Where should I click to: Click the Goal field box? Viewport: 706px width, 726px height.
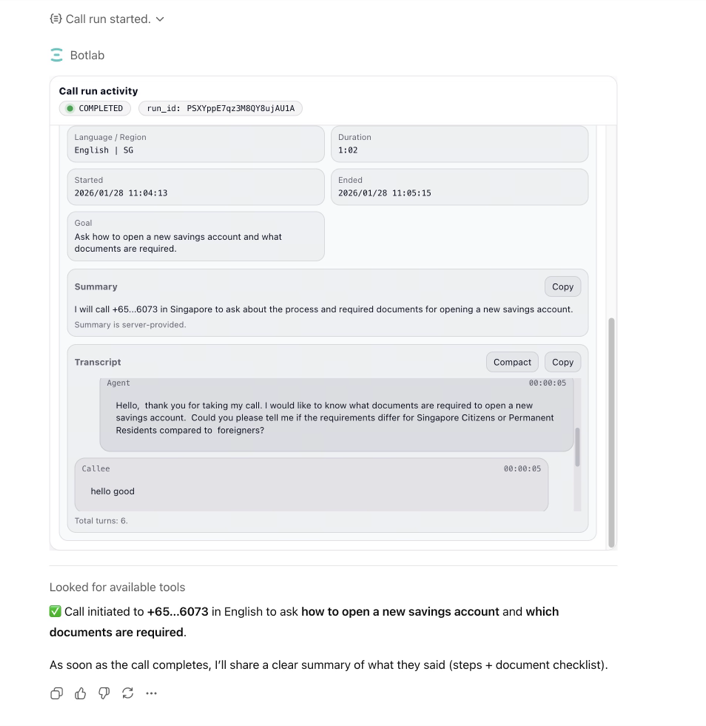tap(195, 236)
